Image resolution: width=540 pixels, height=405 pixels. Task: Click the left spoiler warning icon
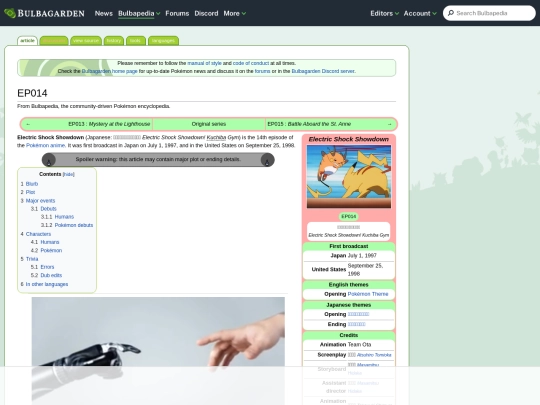(49, 160)
